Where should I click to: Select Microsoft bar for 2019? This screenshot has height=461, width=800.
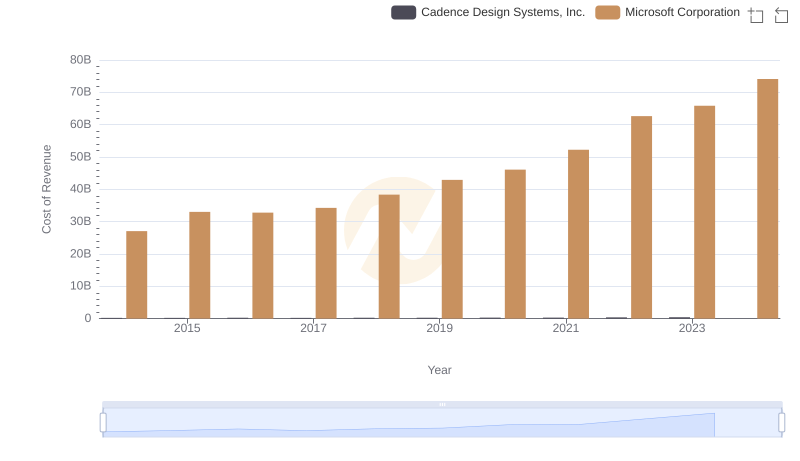[x=452, y=249]
